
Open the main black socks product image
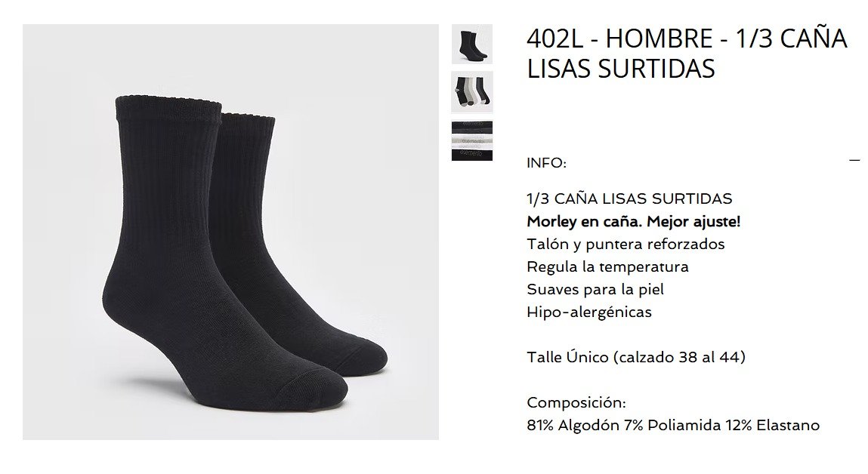pyautogui.click(x=230, y=232)
